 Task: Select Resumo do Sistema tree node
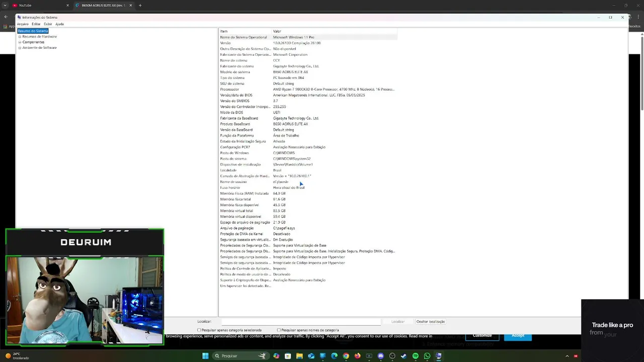click(33, 31)
